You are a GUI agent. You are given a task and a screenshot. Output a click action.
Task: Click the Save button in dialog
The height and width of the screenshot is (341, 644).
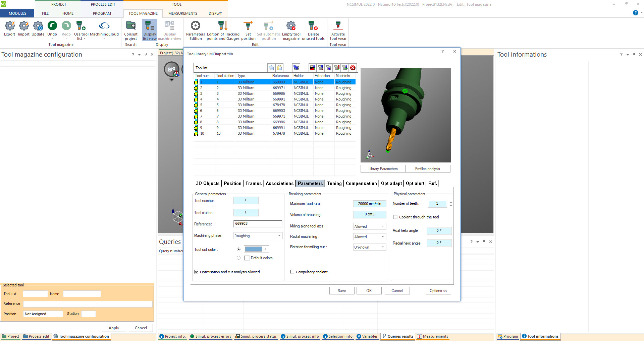pos(341,291)
